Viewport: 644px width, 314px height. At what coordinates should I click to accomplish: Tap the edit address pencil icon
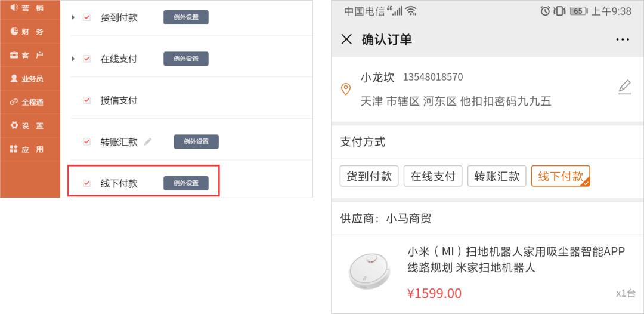pyautogui.click(x=624, y=87)
